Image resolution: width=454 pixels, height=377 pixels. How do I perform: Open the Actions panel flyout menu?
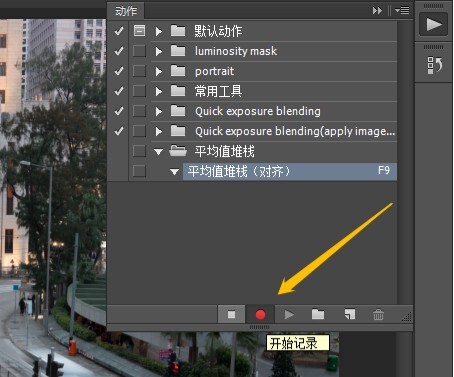pos(402,11)
